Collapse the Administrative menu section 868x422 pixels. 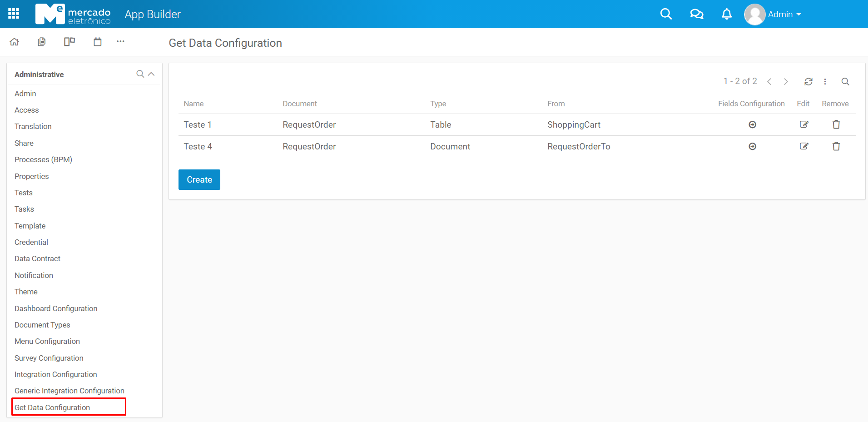pyautogui.click(x=152, y=74)
